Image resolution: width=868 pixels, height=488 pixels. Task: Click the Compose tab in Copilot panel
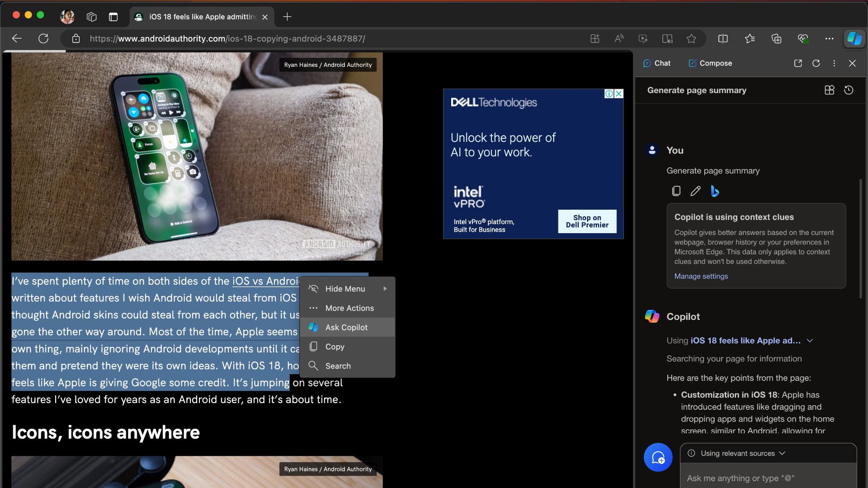tap(715, 62)
